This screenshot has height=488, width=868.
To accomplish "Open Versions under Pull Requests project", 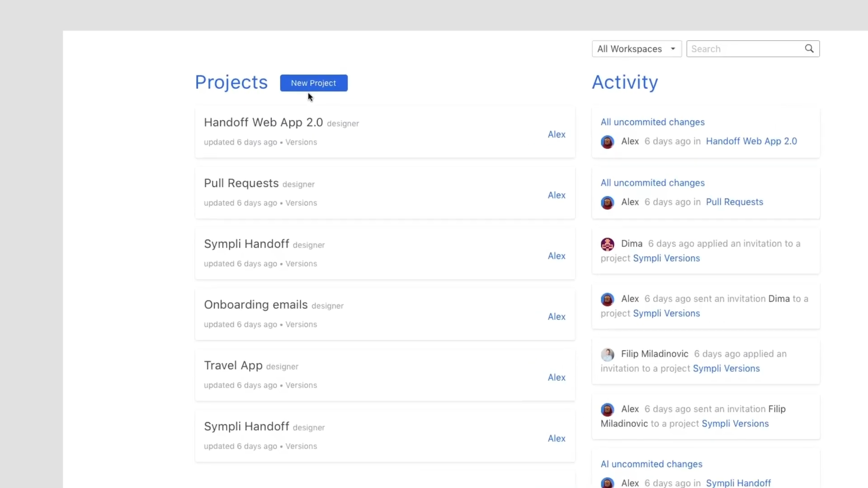I will [x=301, y=203].
